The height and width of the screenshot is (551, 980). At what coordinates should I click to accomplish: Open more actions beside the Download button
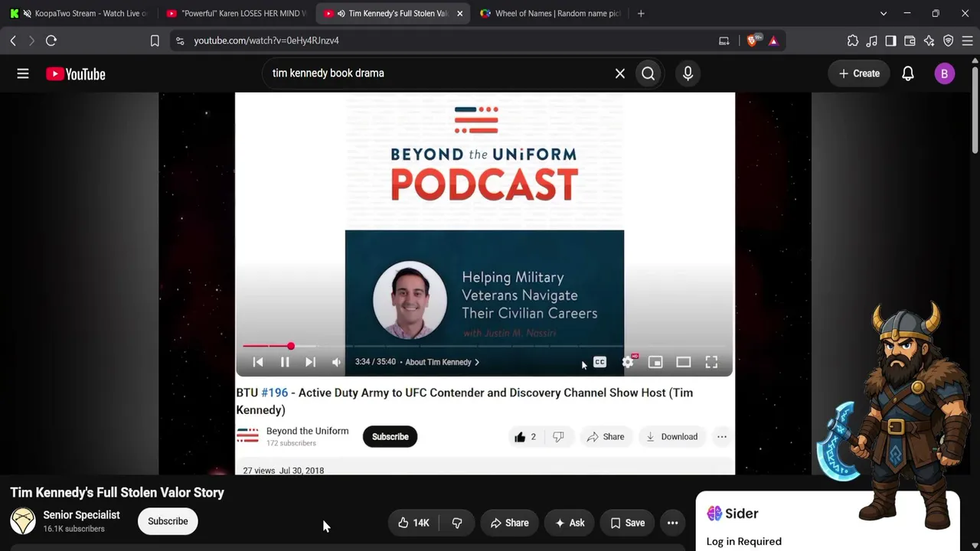[x=721, y=437]
